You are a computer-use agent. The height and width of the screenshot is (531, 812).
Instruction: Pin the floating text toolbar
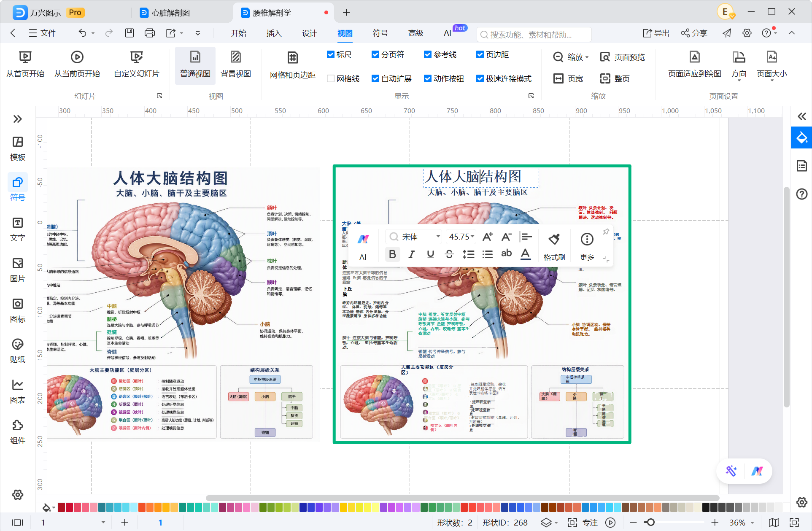point(606,232)
